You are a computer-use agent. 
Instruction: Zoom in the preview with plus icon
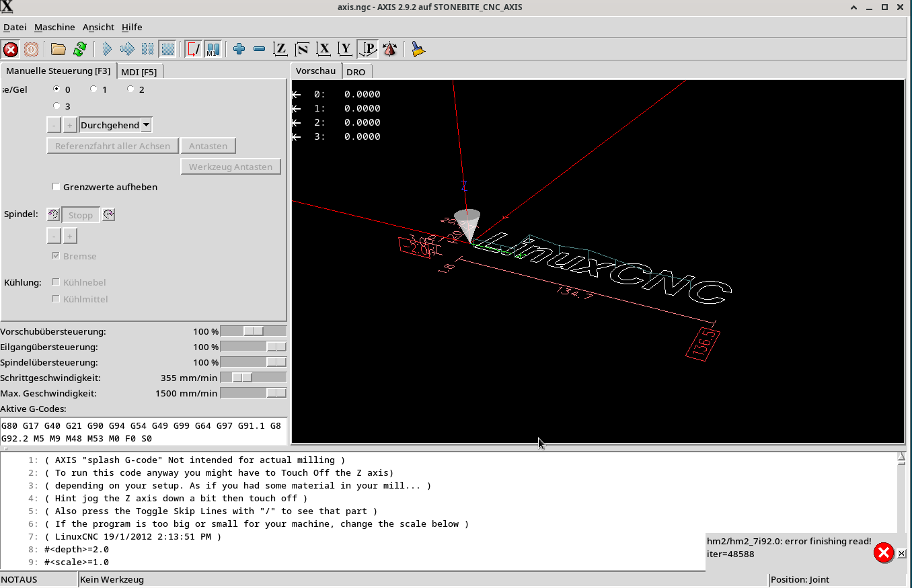239,49
